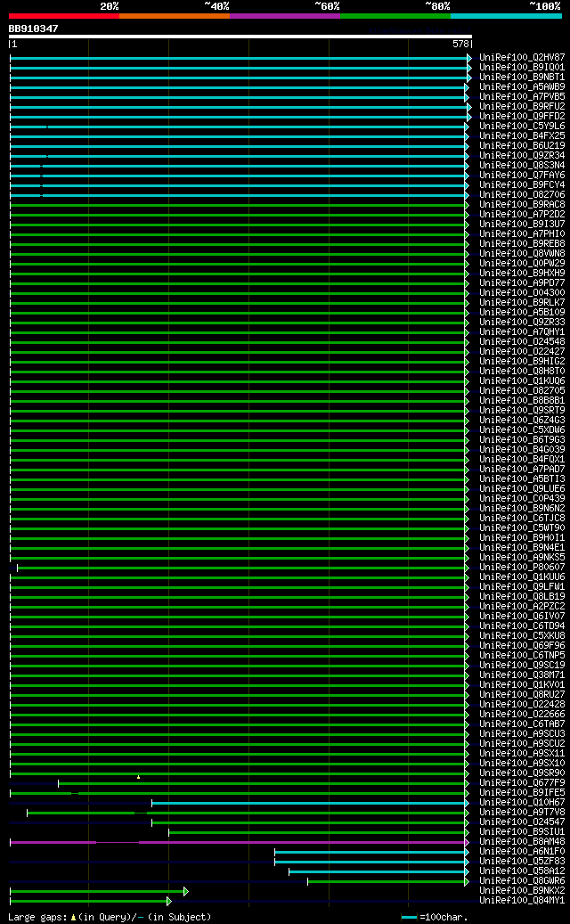This screenshot has height=924, width=570.
Task: Click the purple alignment bar for UniRef100_B8AM48
Action: (x=239, y=842)
